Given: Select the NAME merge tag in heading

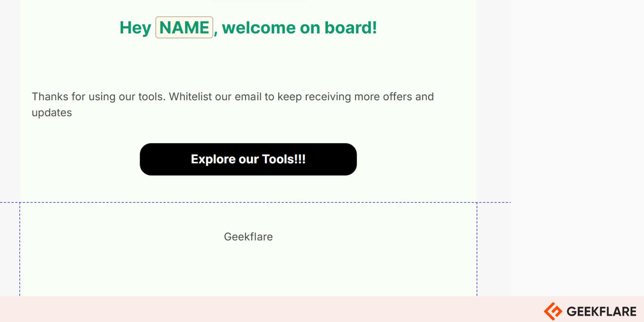Looking at the screenshot, I should point(184,27).
